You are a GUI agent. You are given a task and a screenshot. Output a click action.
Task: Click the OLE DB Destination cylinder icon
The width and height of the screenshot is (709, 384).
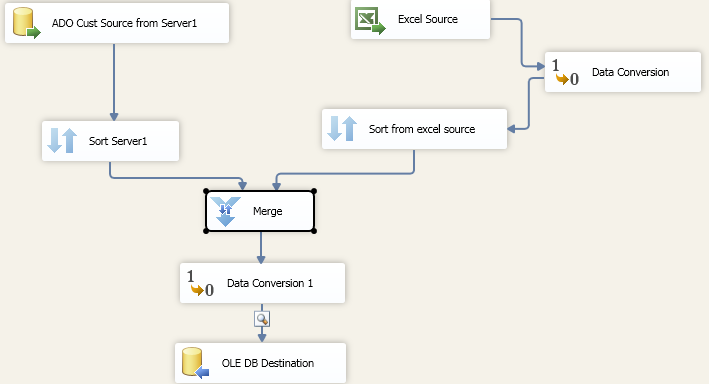[x=196, y=362]
